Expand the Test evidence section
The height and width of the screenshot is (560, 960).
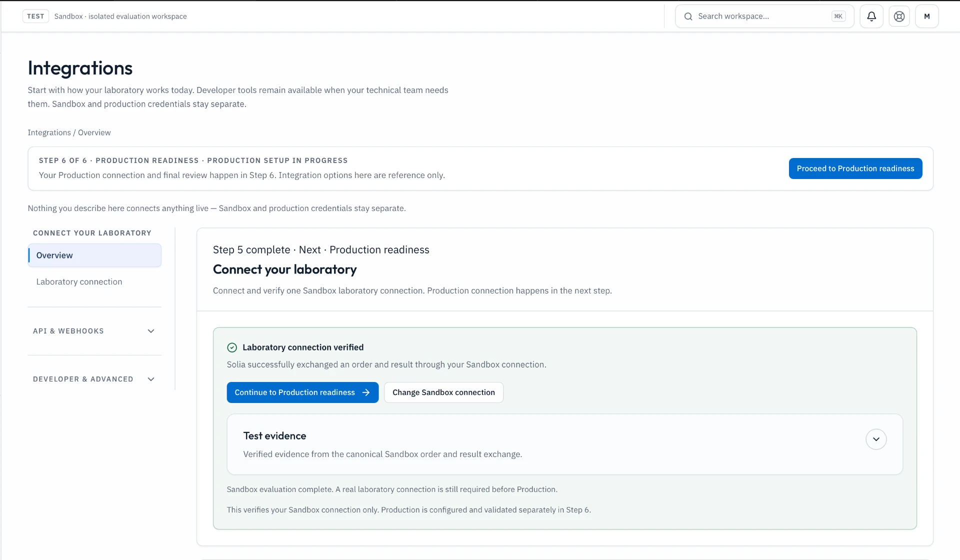(x=876, y=439)
